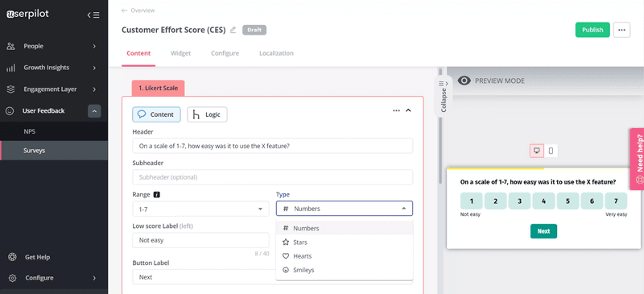Choose score 1 in preview
The image size is (644, 294).
(471, 201)
